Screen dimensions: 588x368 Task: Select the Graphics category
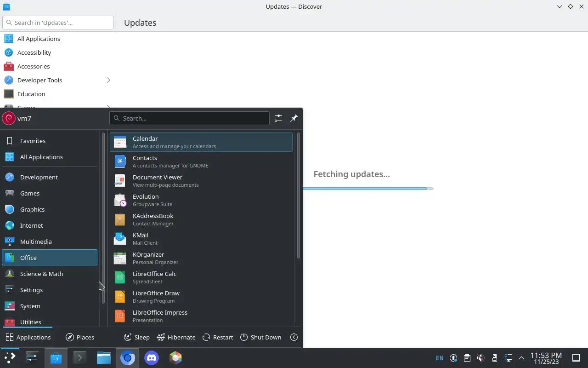[x=50, y=209]
